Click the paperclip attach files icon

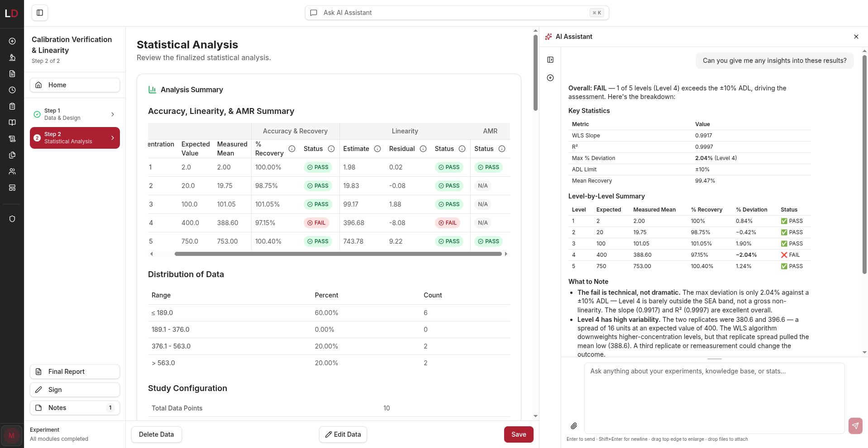[574, 426]
